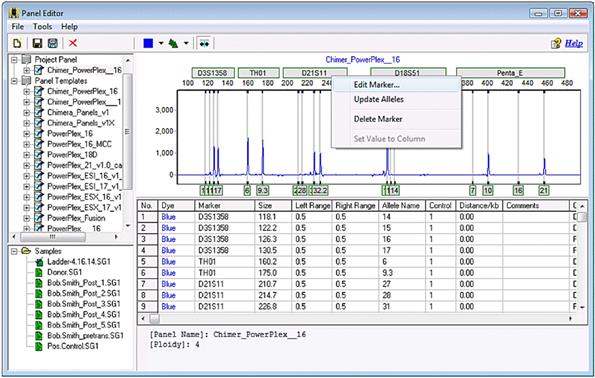The image size is (595, 378).
Task: Open the File menu
Action: click(17, 27)
